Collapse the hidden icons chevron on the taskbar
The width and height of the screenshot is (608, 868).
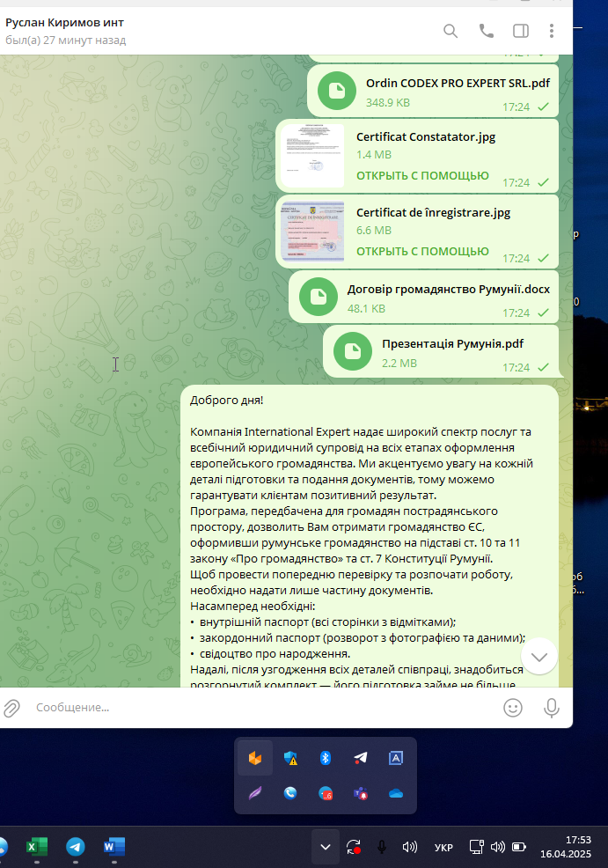[x=326, y=847]
